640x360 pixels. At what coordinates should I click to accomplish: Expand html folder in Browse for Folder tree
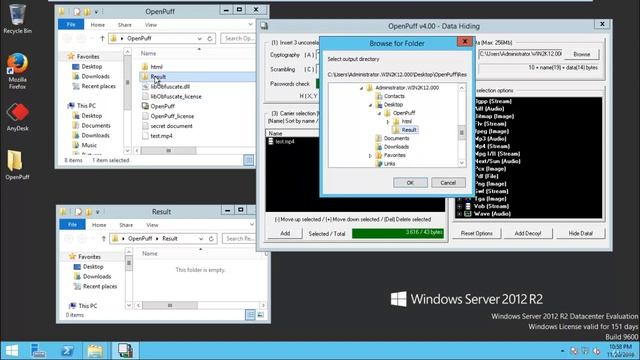[388, 122]
